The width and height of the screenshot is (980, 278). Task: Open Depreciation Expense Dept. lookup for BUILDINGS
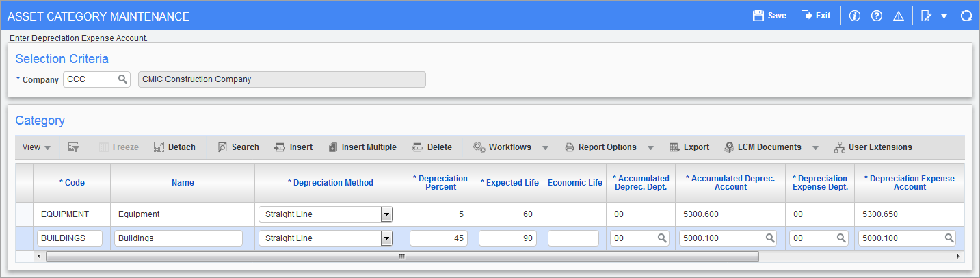[x=841, y=238]
